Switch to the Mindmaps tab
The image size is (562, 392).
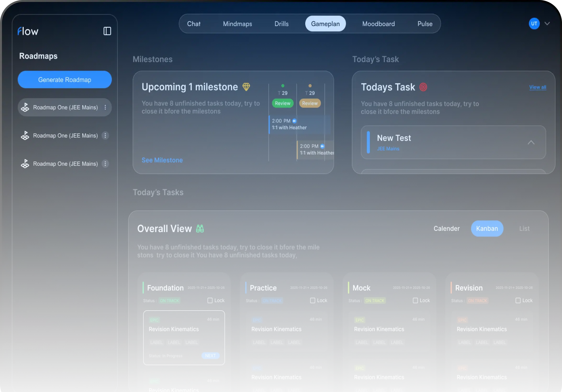237,24
